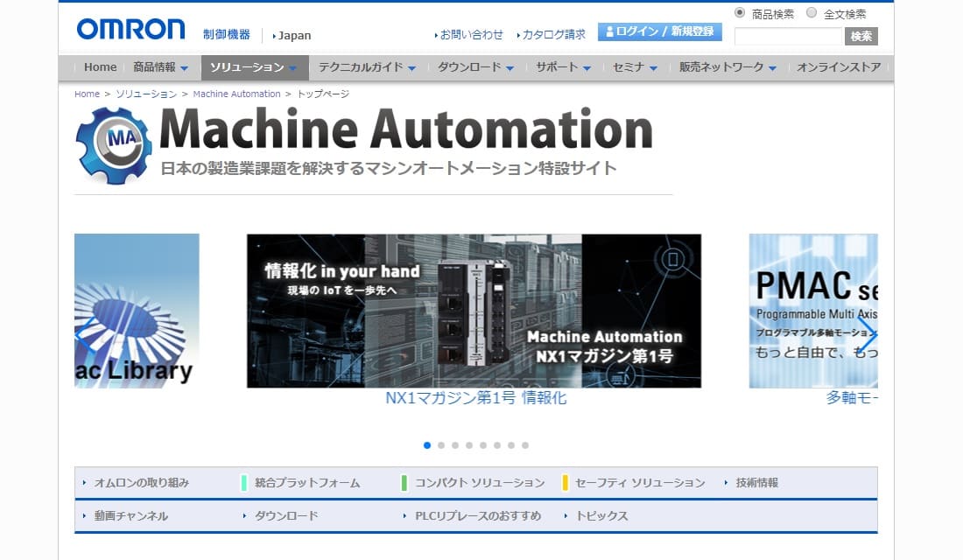Open the lower ダウンロード tab
The height and width of the screenshot is (560, 963).
286,515
